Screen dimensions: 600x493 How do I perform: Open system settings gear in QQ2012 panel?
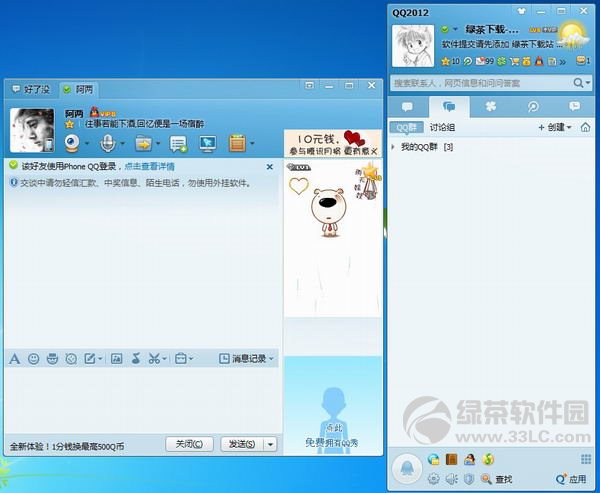click(x=434, y=478)
